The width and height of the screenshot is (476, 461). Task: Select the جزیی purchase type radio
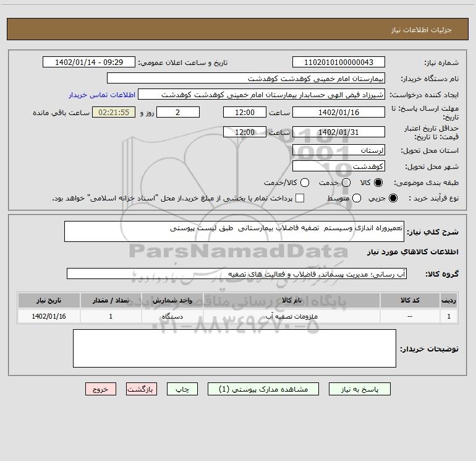click(393, 198)
